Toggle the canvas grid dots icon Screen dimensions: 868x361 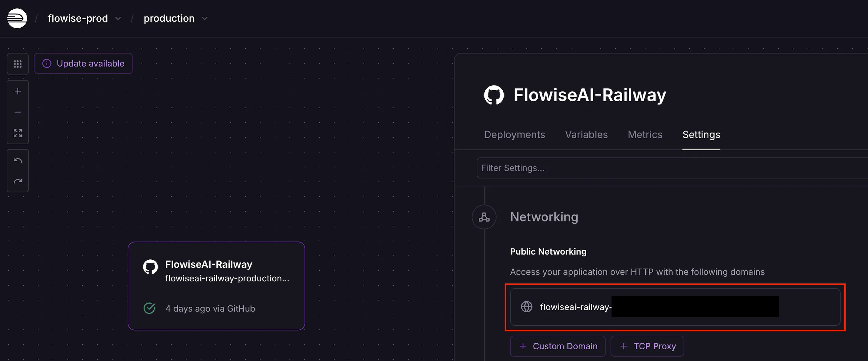[18, 64]
